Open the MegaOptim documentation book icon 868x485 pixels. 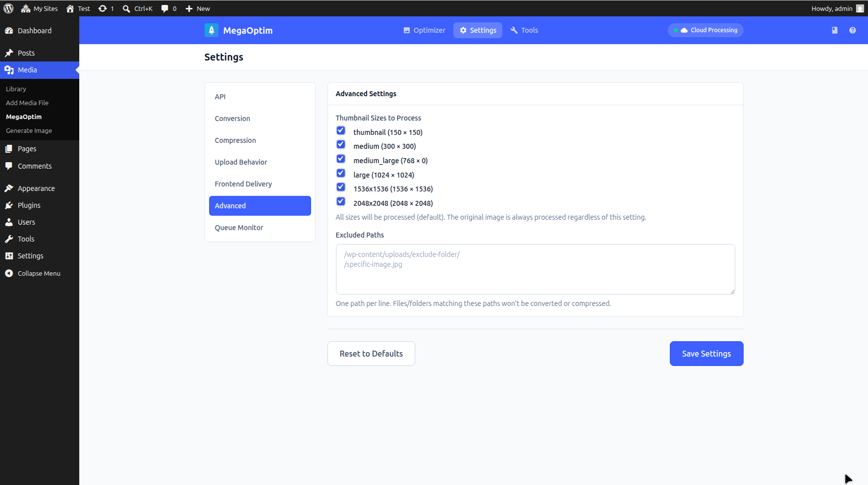(x=834, y=30)
